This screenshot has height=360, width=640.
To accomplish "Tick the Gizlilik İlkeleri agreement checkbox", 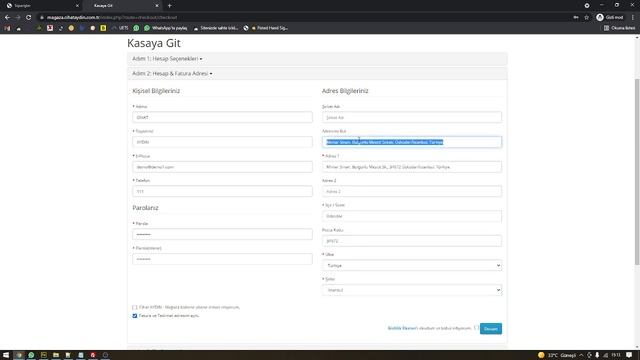I will pyautogui.click(x=476, y=328).
